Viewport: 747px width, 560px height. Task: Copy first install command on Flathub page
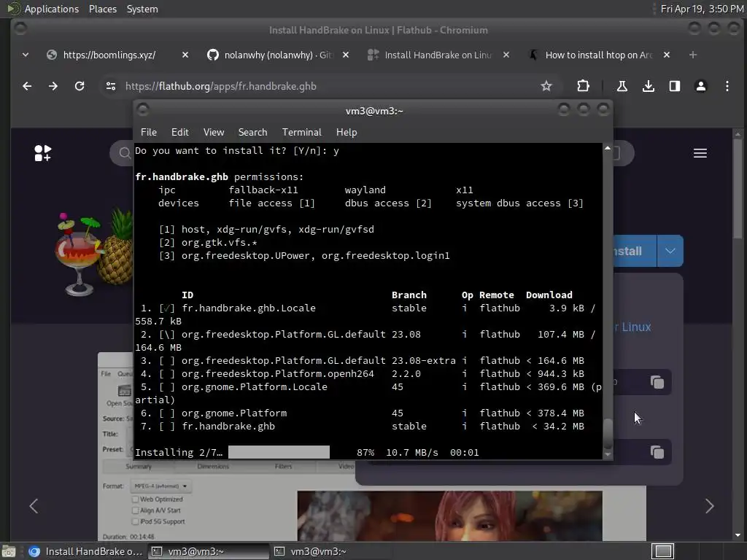pyautogui.click(x=657, y=382)
